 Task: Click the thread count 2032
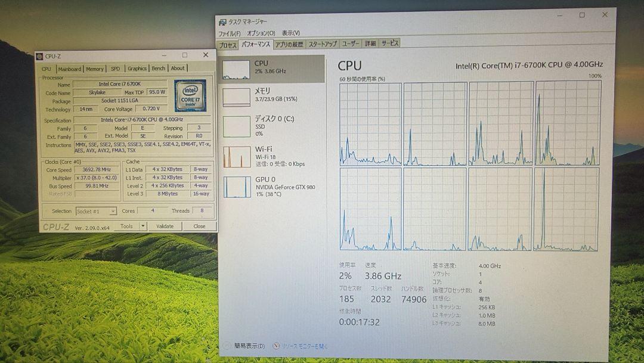pyautogui.click(x=380, y=299)
